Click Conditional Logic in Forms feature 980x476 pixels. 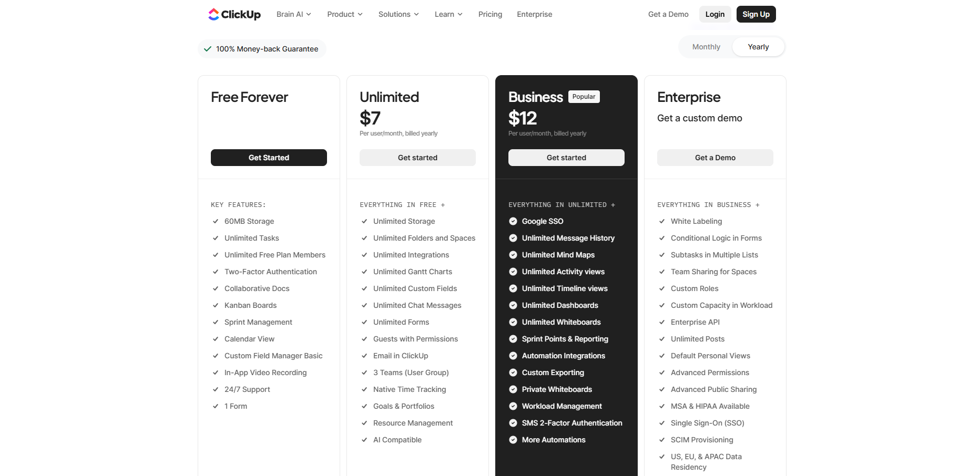pyautogui.click(x=716, y=238)
